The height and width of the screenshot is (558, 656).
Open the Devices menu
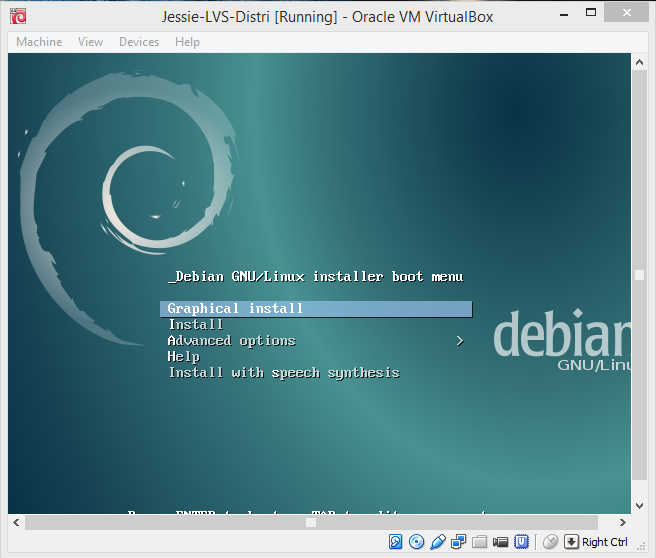[139, 42]
